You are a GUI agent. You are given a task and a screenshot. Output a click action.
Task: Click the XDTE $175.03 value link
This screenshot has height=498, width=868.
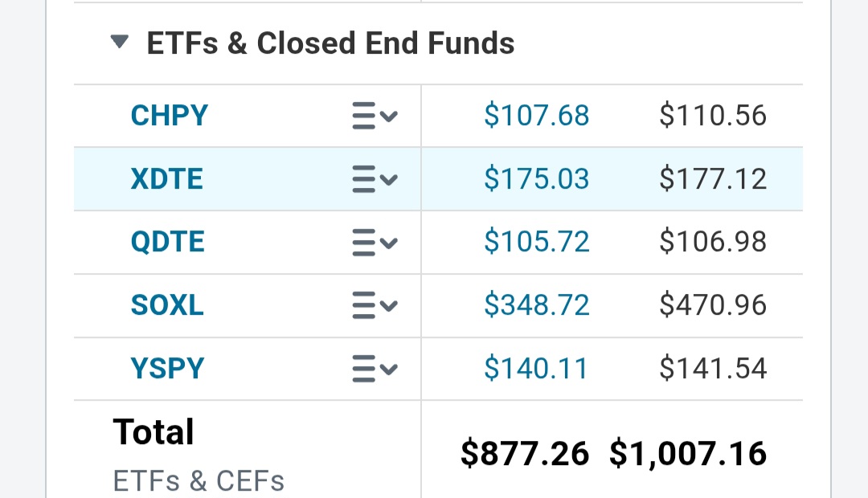536,179
